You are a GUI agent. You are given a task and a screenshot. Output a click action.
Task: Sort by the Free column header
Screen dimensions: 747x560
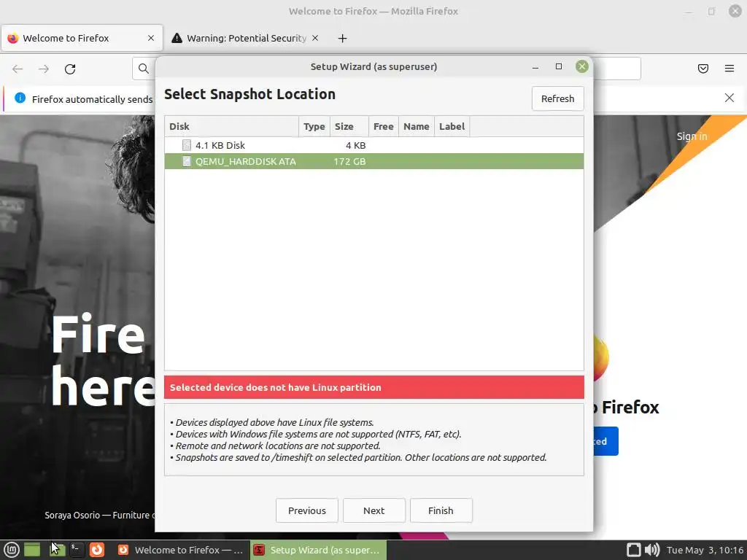click(x=383, y=126)
